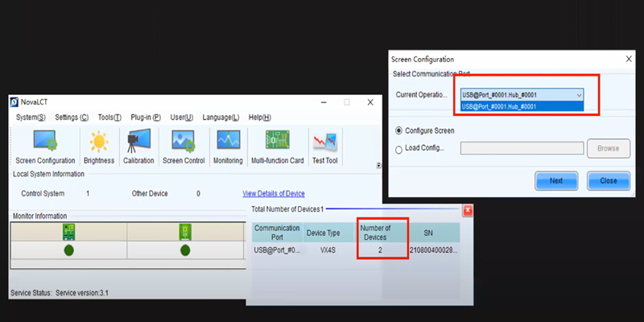Close the device details popup with red X
The image size is (644, 322).
(468, 210)
